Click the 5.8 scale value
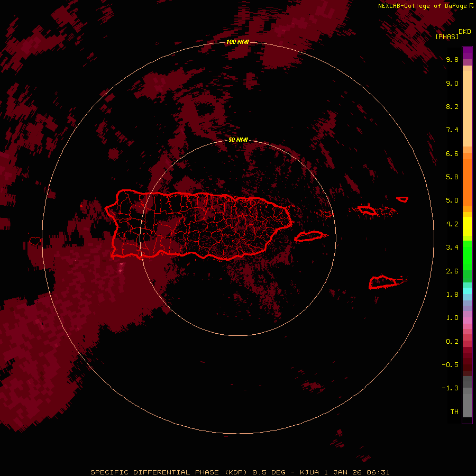 tap(452, 177)
